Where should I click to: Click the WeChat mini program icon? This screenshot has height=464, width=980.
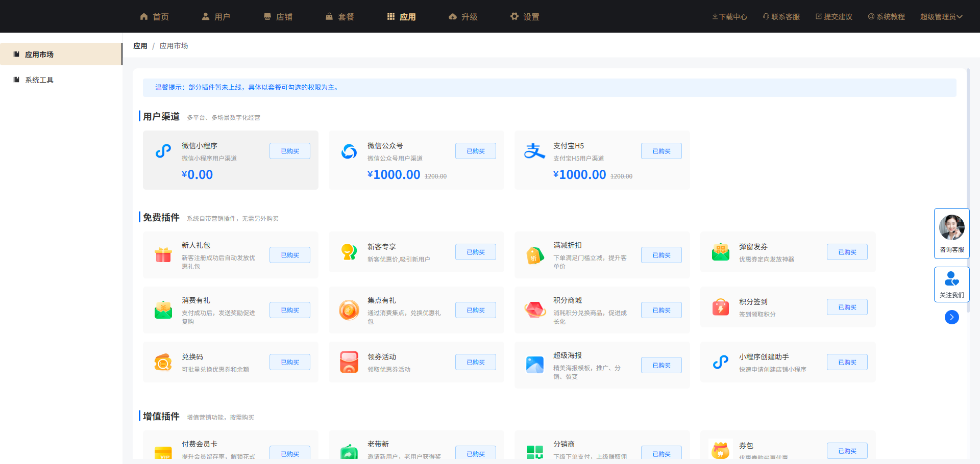163,151
